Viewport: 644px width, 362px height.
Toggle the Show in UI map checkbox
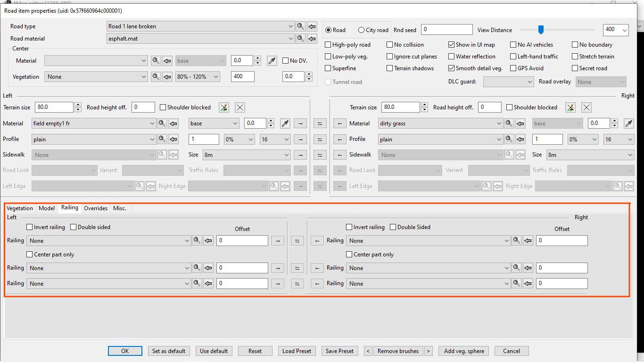point(452,45)
